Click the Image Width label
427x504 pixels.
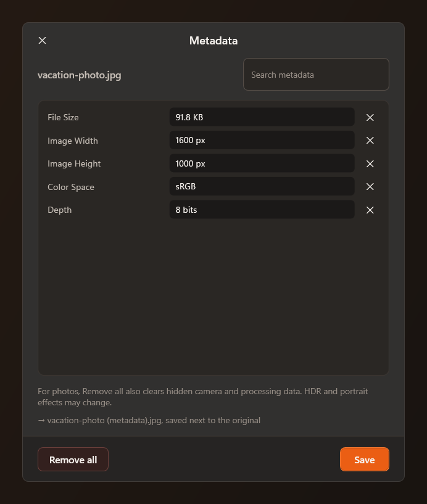pyautogui.click(x=73, y=141)
